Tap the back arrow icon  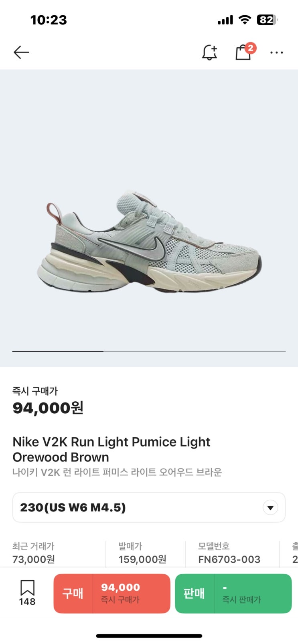tap(21, 52)
